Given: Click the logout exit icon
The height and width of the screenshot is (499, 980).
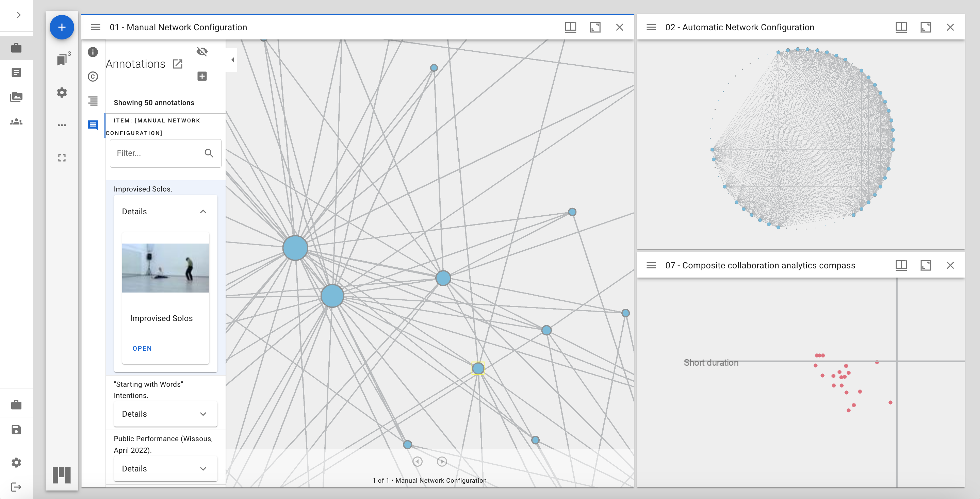Looking at the screenshot, I should 16,487.
